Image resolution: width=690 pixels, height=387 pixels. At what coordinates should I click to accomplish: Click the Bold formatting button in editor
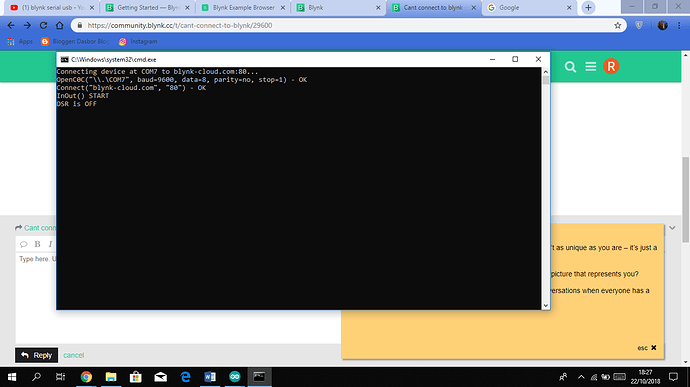tap(37, 244)
